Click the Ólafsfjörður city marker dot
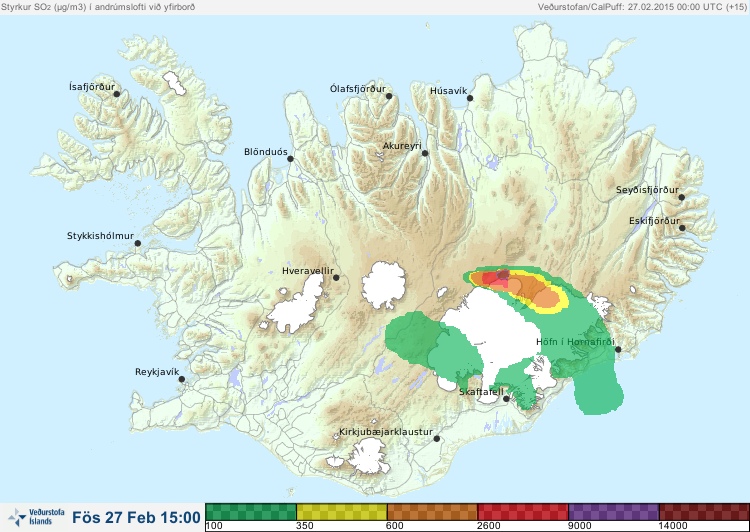 [389, 96]
